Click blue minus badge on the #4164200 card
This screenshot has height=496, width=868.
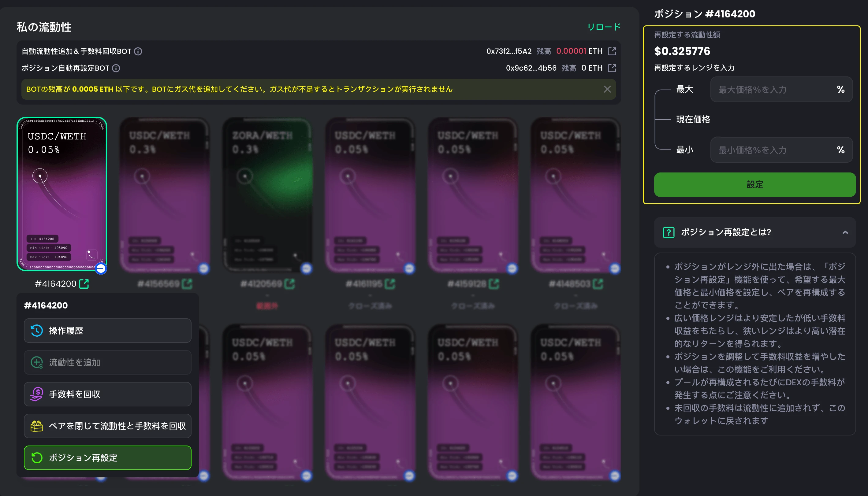click(101, 269)
